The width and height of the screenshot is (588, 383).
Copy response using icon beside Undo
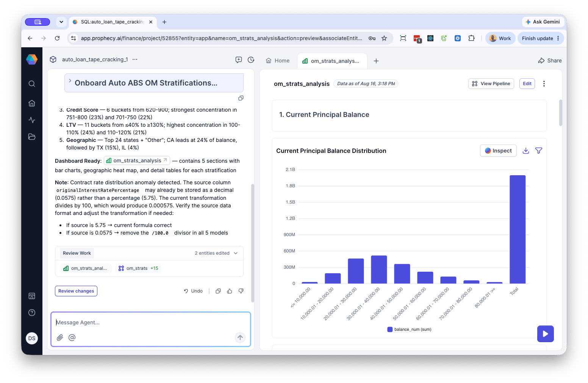click(218, 291)
